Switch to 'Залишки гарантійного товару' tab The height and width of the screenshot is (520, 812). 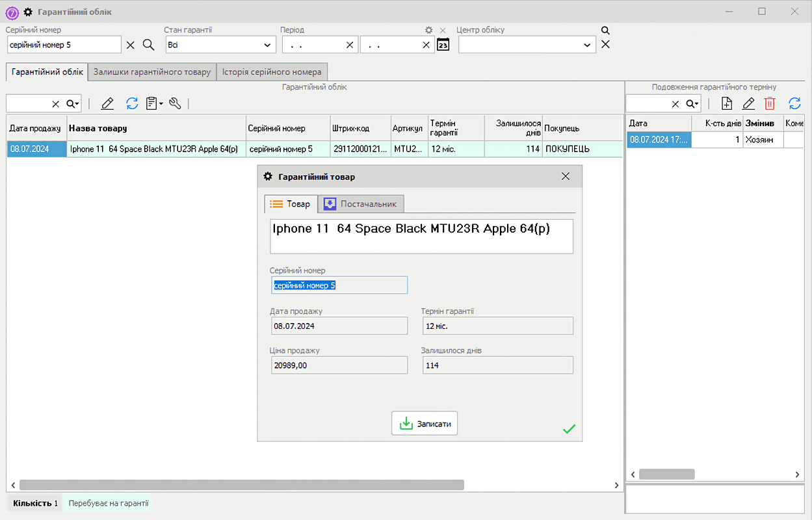click(152, 72)
